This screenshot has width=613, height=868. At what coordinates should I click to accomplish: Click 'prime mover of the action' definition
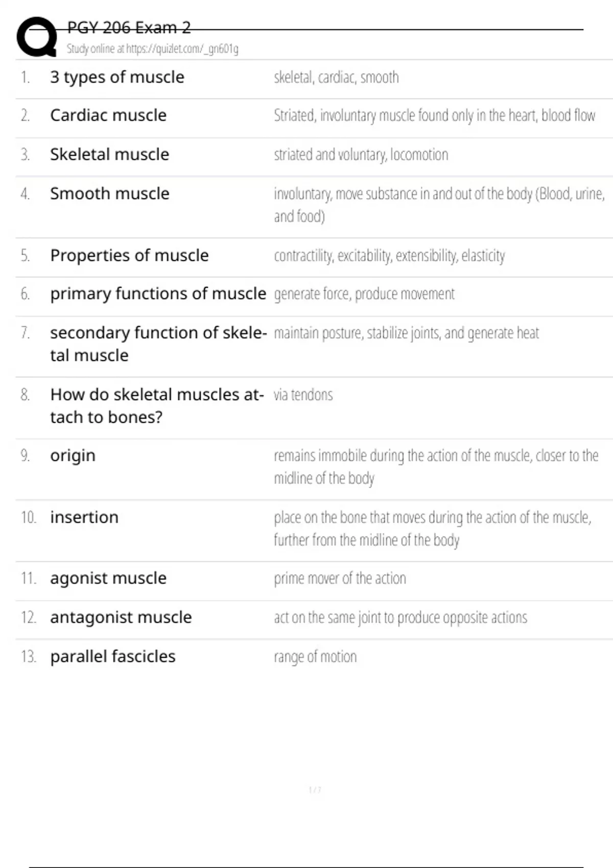click(340, 578)
